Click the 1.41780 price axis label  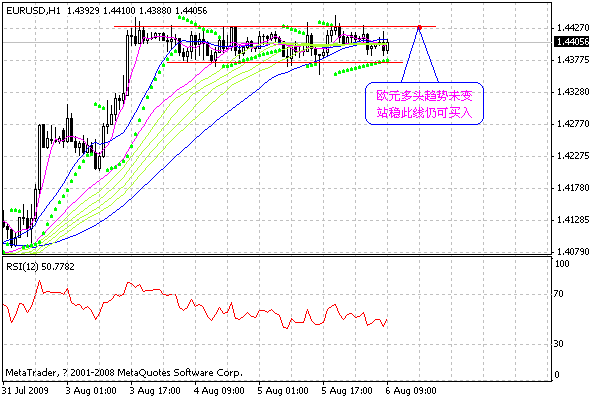click(572, 187)
